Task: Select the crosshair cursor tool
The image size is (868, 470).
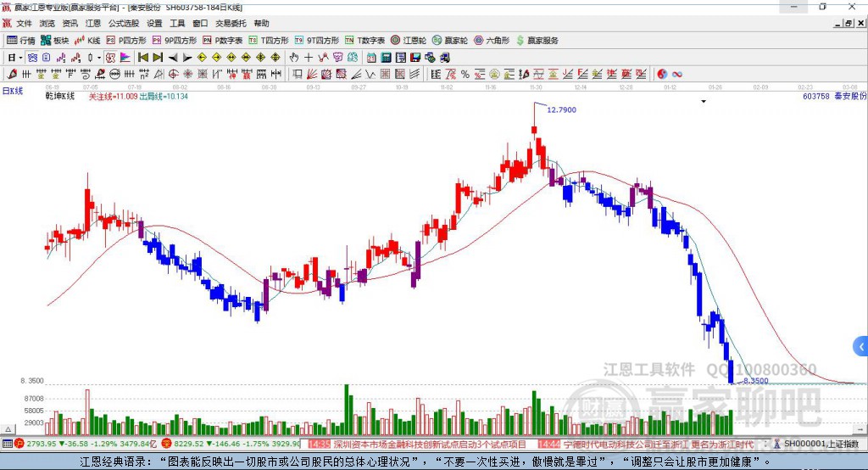Action: click(309, 57)
